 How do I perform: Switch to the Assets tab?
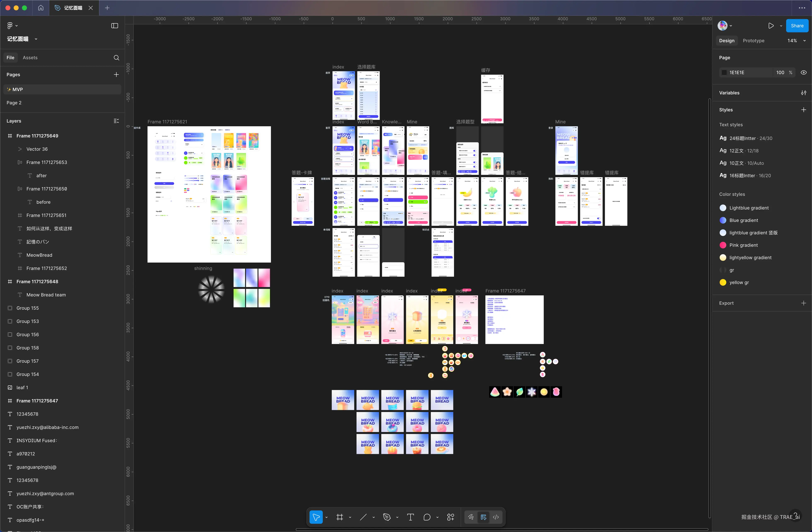pos(30,58)
